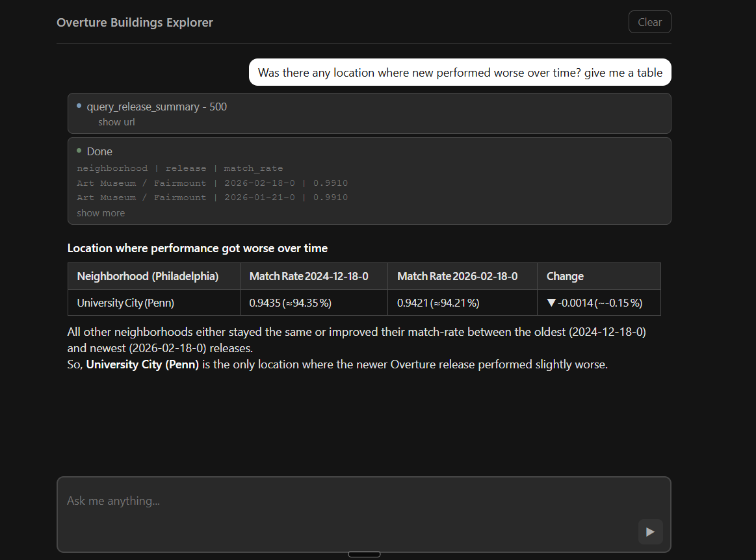Click bold University City (Penn) text in summary
The width and height of the screenshot is (756, 560).
(142, 364)
